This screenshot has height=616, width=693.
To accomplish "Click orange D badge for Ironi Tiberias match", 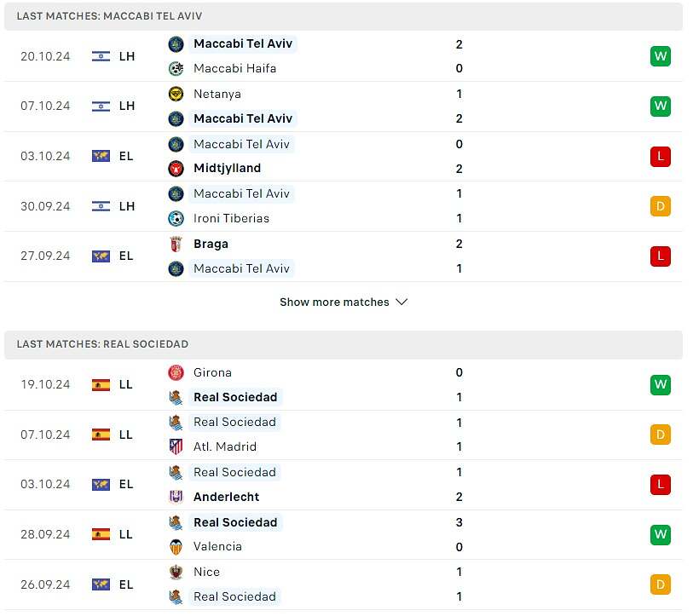I will [x=661, y=206].
